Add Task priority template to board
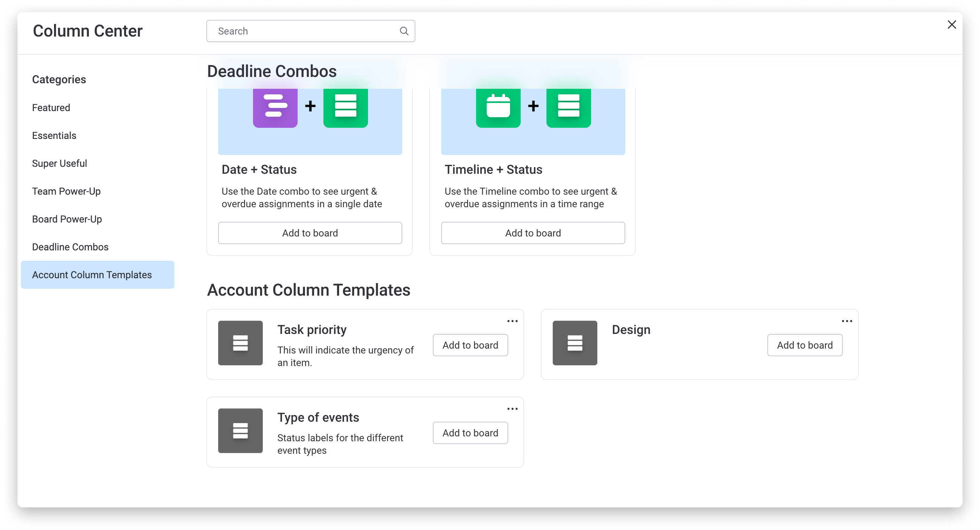980x530 pixels. click(470, 345)
